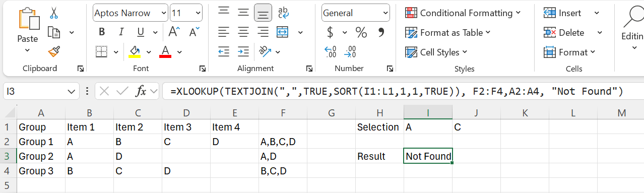The height and width of the screenshot is (193, 644).
Task: Click Delete cells button
Action: pos(564,33)
